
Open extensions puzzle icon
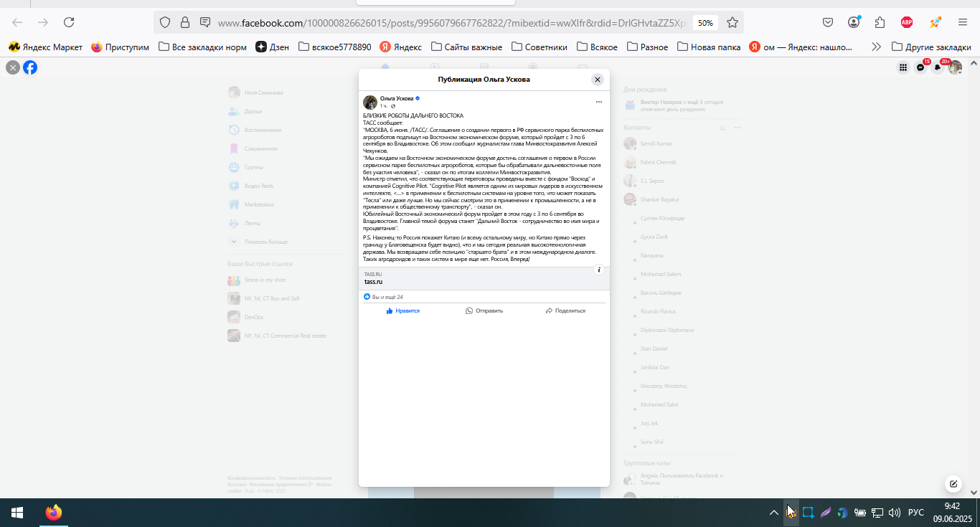[x=880, y=22]
